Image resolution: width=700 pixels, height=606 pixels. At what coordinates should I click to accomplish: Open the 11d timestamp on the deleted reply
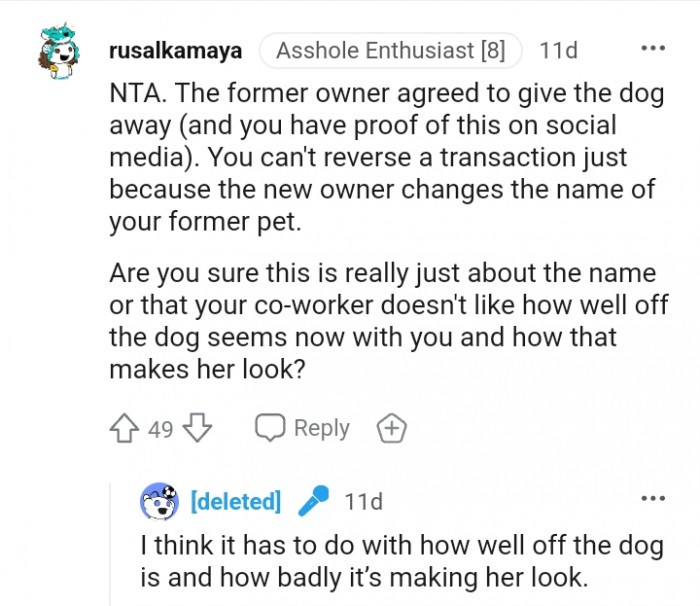pos(363,501)
